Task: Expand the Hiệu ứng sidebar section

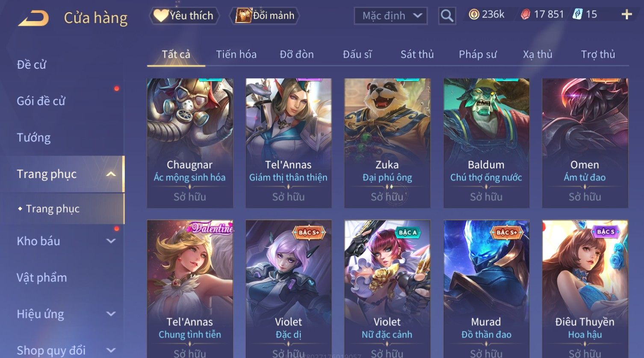Action: (111, 314)
